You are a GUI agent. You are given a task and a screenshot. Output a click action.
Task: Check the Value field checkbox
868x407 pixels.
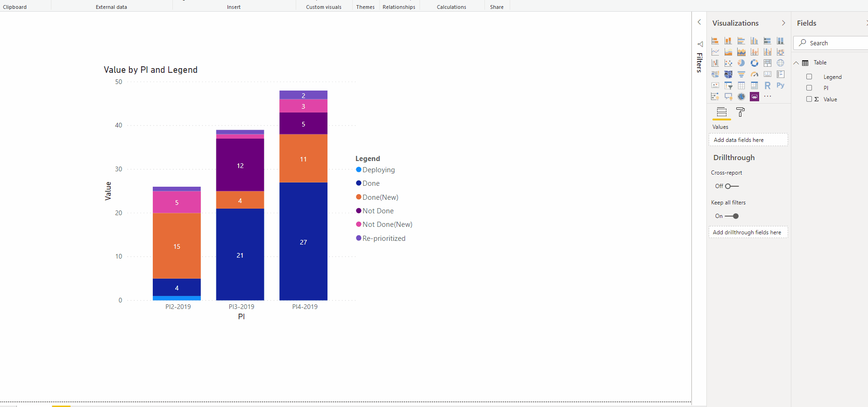pos(809,99)
